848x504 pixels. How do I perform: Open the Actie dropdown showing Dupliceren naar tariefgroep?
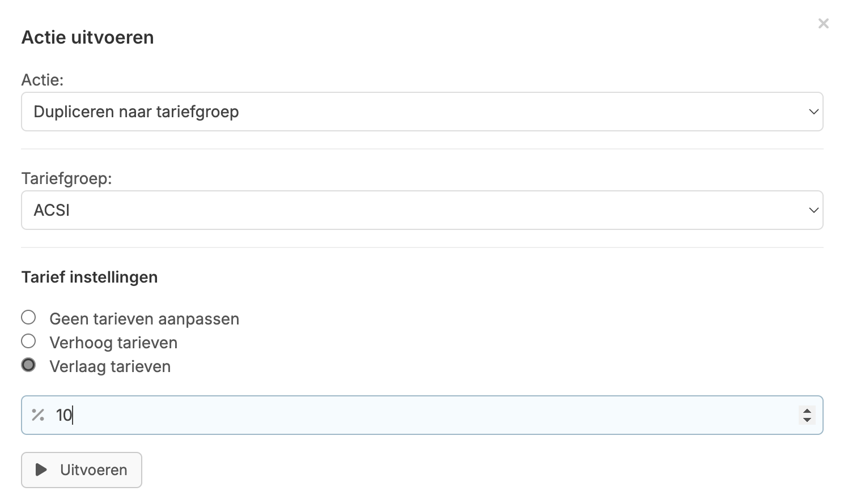click(x=422, y=112)
